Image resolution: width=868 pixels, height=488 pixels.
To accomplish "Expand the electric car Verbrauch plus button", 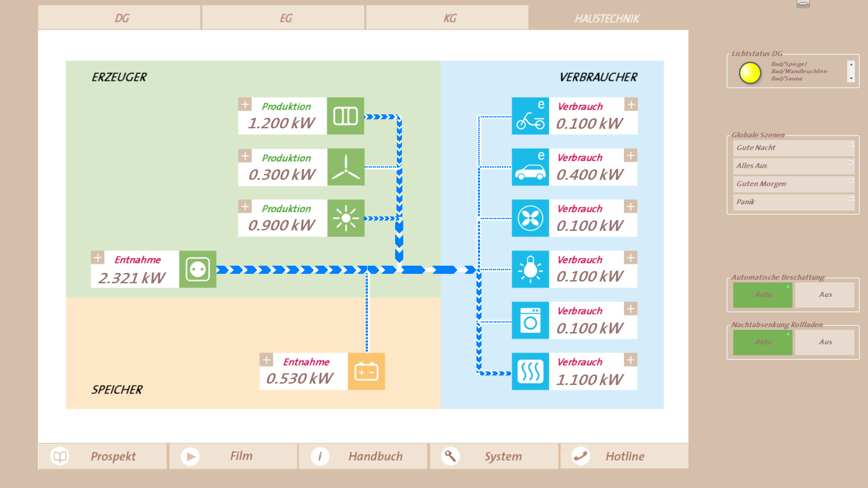I will click(631, 155).
